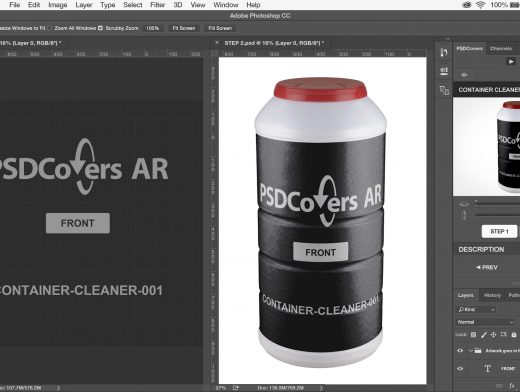Screen dimensions: 520x392
Task: Click the Wi-Fi icon in the menu bar
Action: click(x=480, y=5)
